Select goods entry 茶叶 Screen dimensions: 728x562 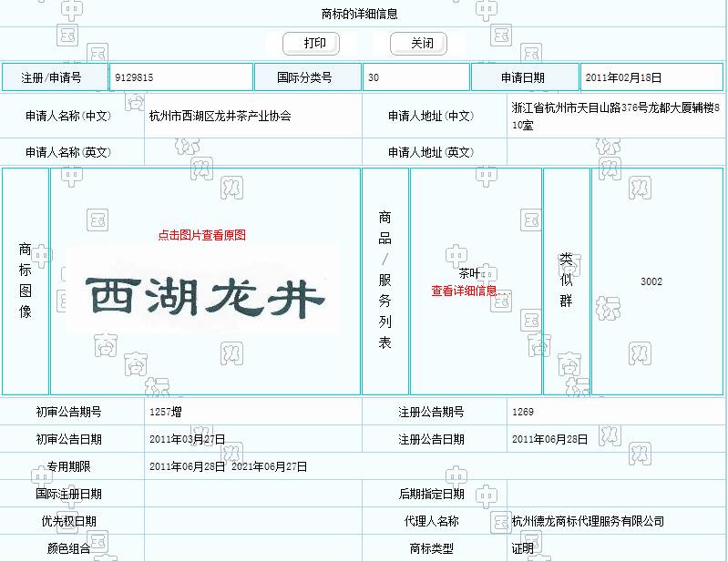point(469,273)
